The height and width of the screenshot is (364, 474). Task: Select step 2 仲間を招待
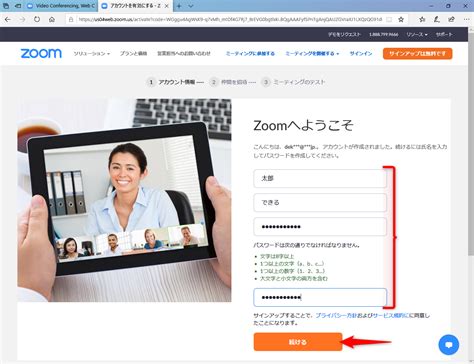click(x=229, y=82)
